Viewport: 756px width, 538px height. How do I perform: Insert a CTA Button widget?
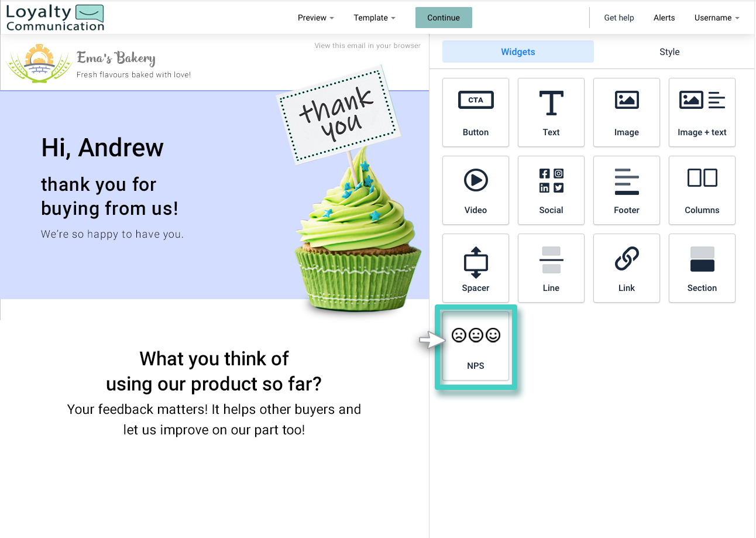tap(476, 112)
